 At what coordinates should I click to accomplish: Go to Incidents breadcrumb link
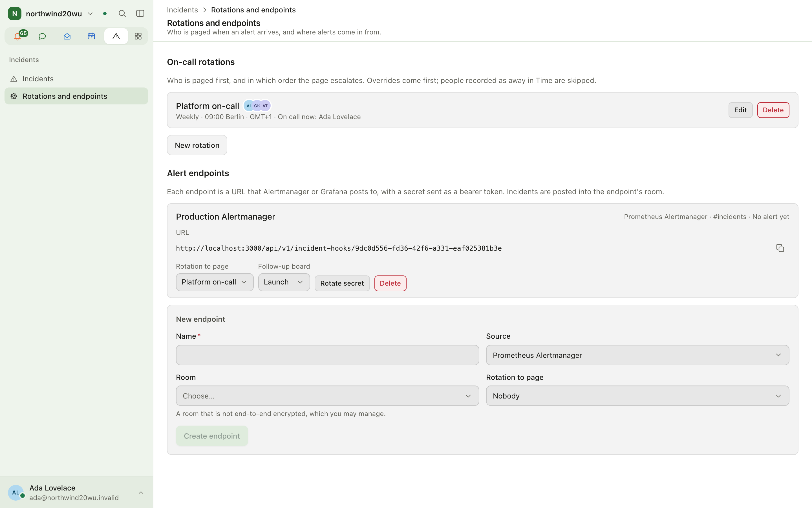click(x=182, y=10)
